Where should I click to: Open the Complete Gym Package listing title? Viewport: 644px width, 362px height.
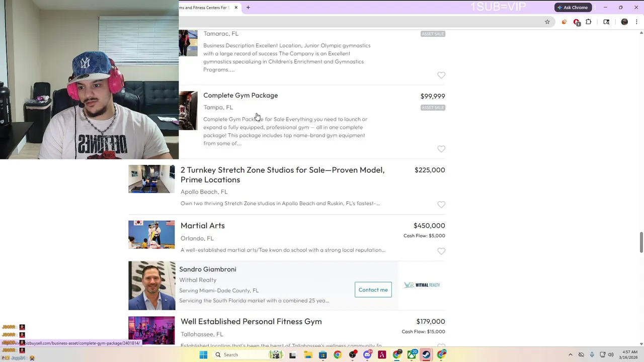tap(240, 96)
